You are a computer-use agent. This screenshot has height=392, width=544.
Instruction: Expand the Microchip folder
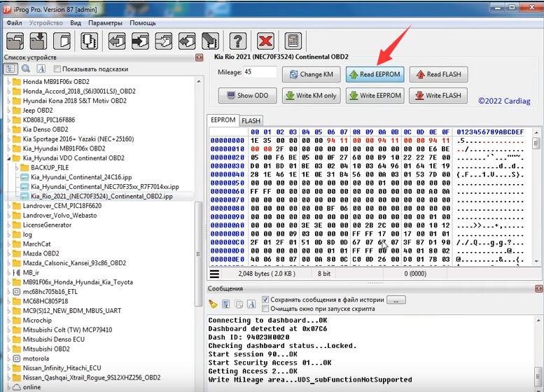(x=8, y=320)
